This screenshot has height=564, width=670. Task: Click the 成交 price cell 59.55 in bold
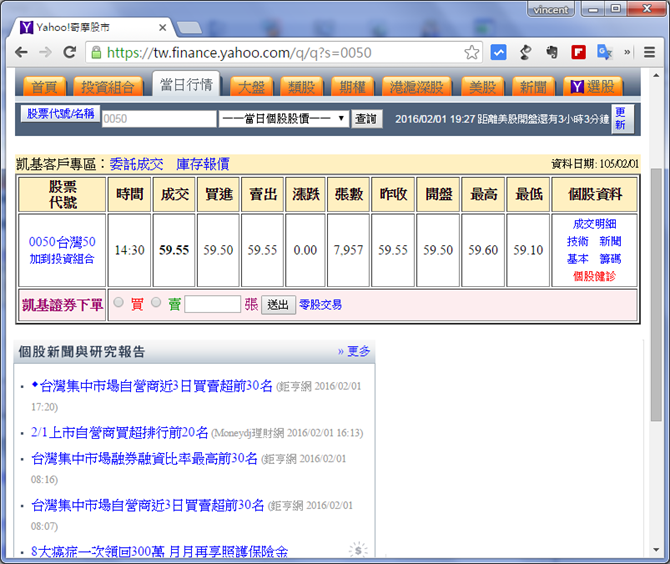coord(174,250)
